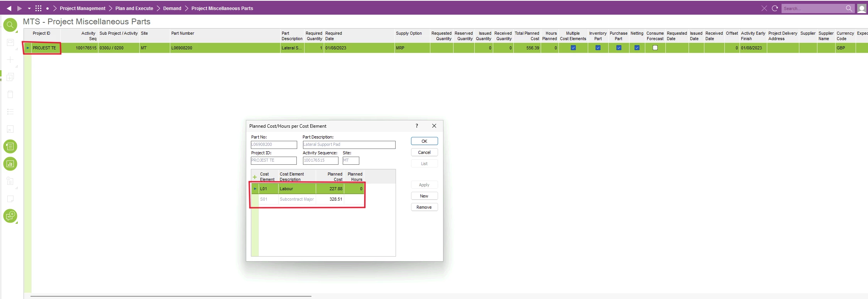Click the Total Planned Cost column header
This screenshot has height=299, width=868.
coord(527,36)
